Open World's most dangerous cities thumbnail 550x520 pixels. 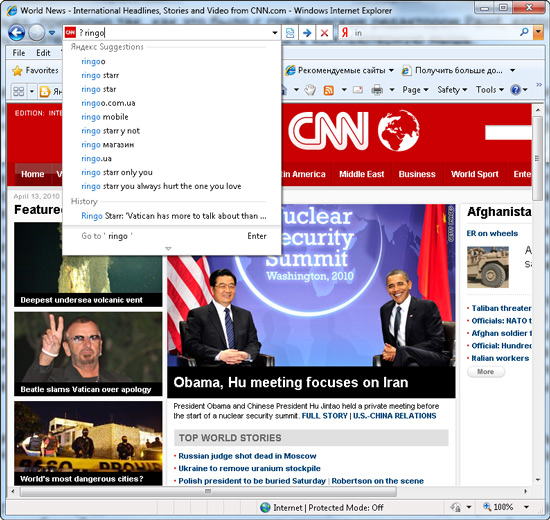[x=88, y=444]
